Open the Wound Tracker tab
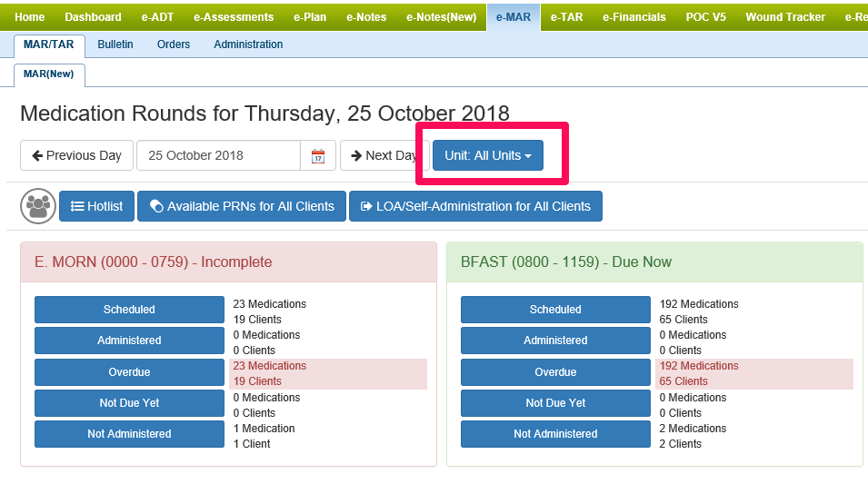868x484 pixels. [x=785, y=17]
